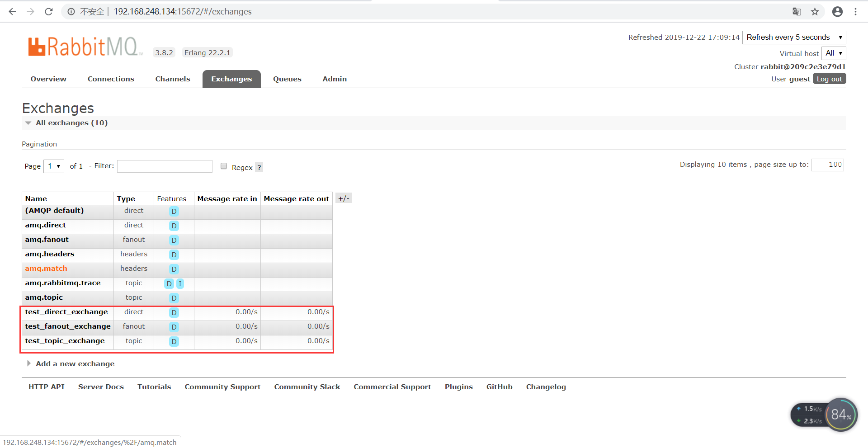The width and height of the screenshot is (868, 448).
Task: Open the GitHub footer link
Action: (x=499, y=387)
